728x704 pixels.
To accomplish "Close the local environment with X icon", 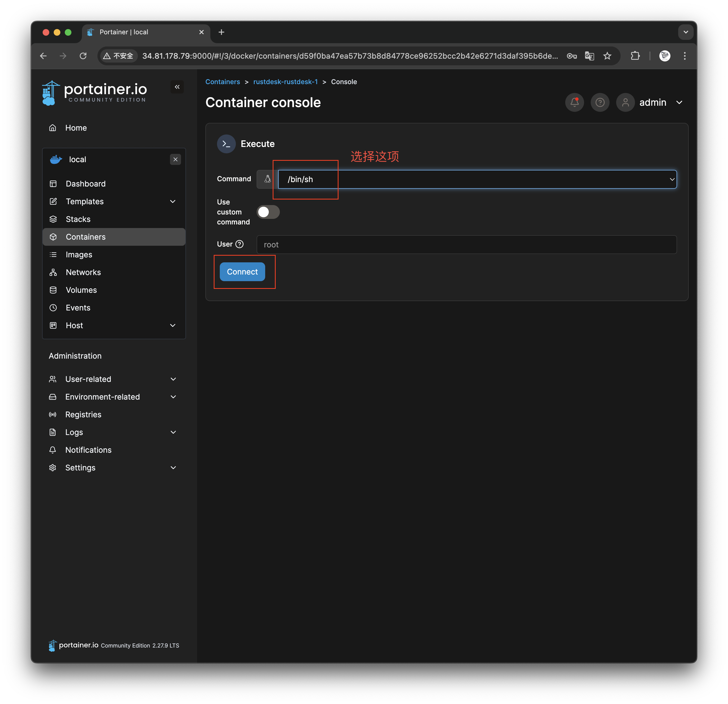I will click(175, 159).
